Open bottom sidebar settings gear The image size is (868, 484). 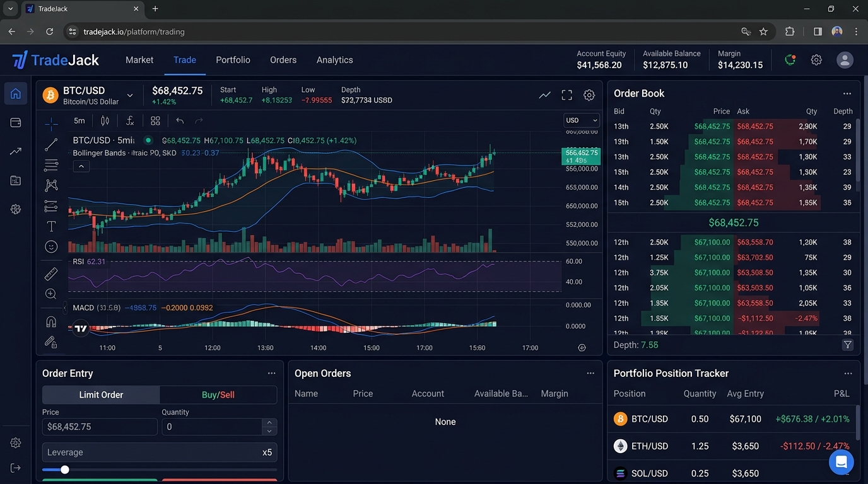[16, 443]
